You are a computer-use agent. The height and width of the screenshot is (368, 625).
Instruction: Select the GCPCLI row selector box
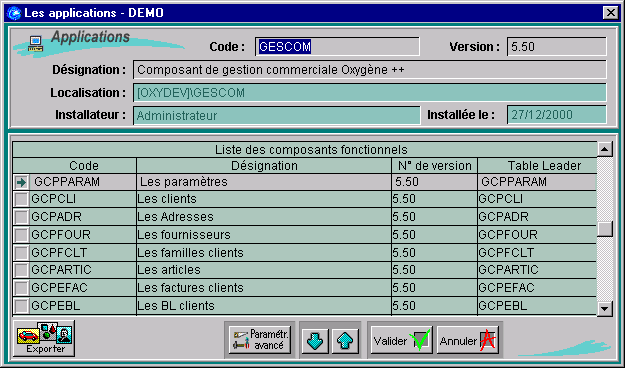point(21,199)
